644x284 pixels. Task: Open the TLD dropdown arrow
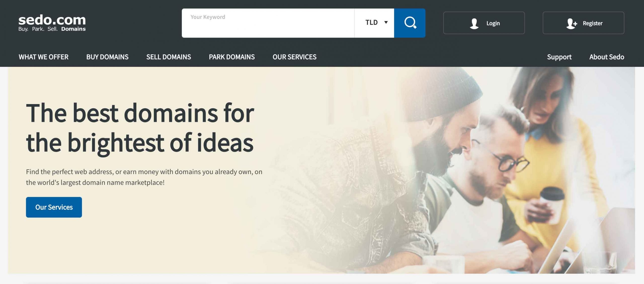(x=386, y=22)
